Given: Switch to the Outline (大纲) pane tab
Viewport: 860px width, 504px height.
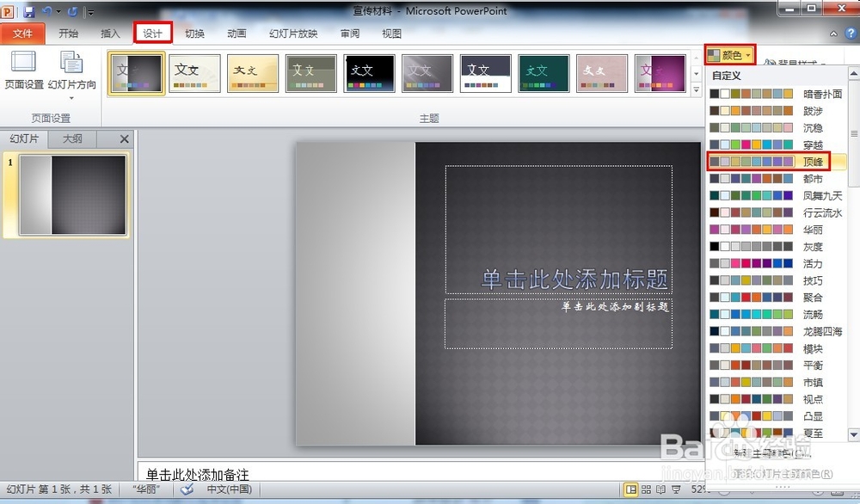Looking at the screenshot, I should (x=72, y=138).
